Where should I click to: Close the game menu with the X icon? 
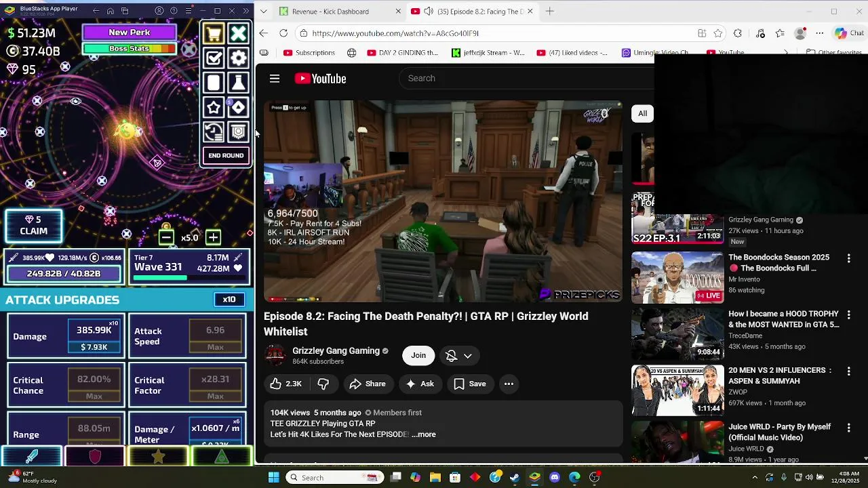coord(238,34)
